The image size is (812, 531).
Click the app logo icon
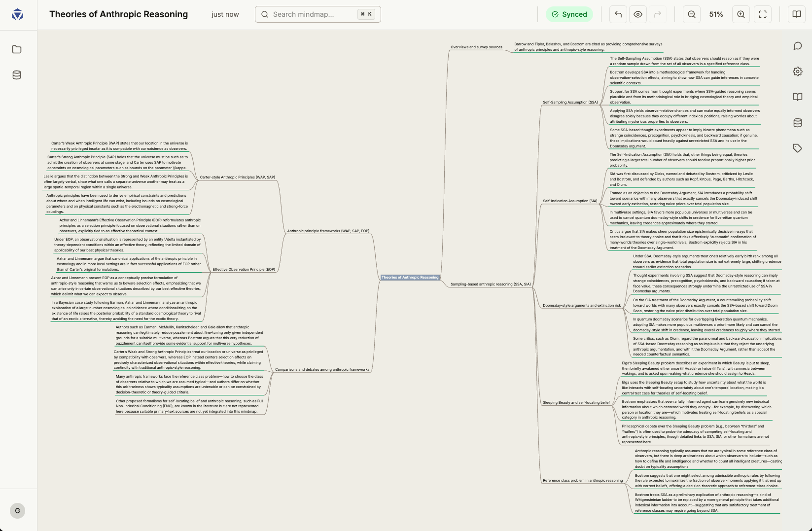[17, 14]
